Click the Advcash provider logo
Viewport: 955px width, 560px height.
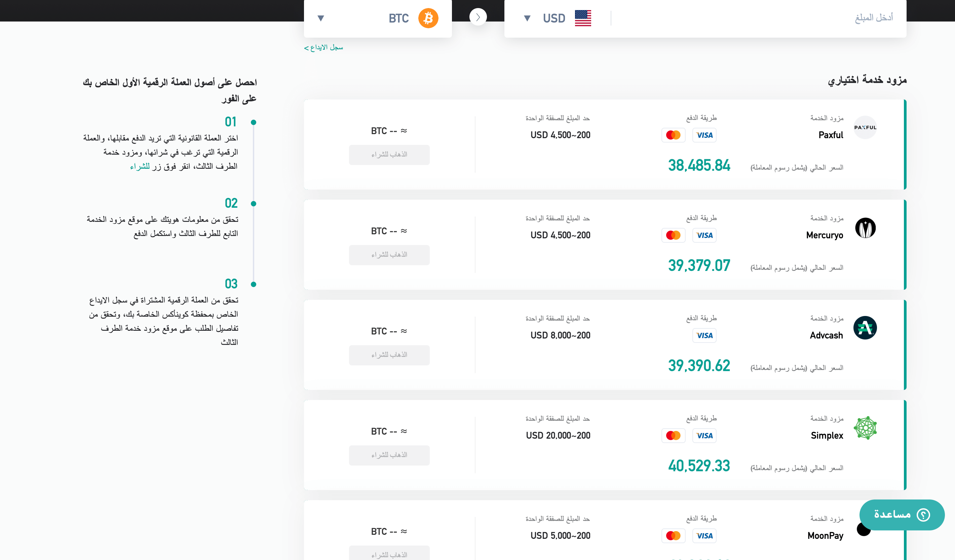[x=865, y=328]
